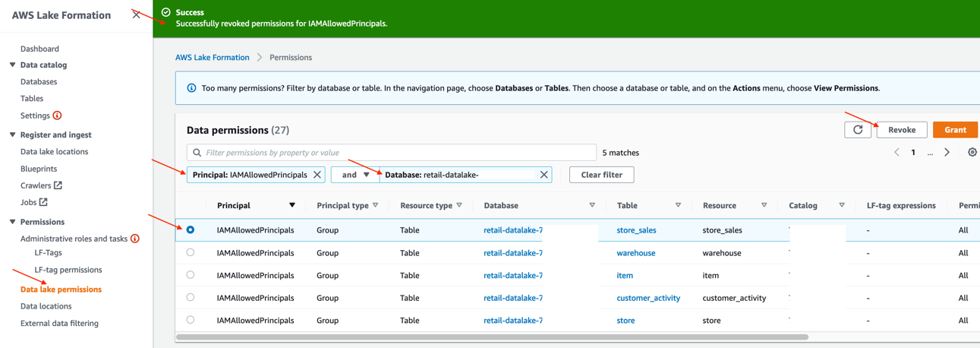Select the customer_activity row radio button
980x348 pixels.
(191, 298)
